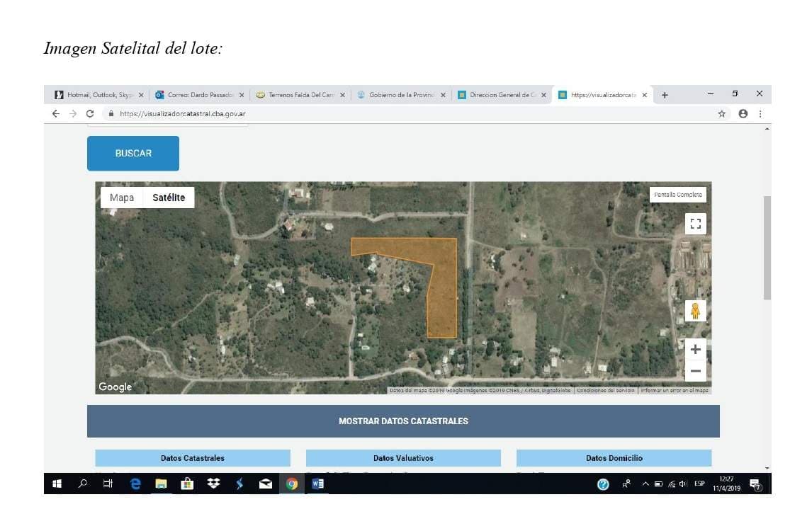Open map fullscreen mode icon

(x=695, y=223)
